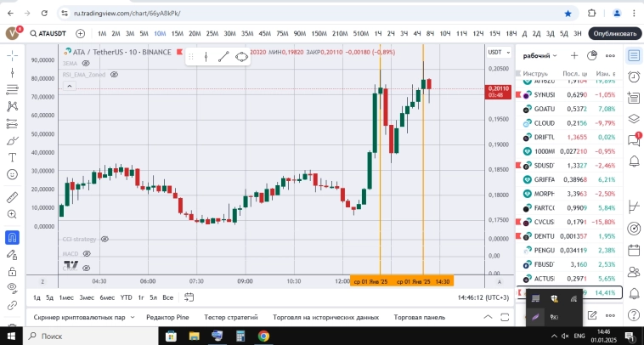644x345 pixels.
Task: Click the link drawings chain icon
Action: click(x=13, y=305)
